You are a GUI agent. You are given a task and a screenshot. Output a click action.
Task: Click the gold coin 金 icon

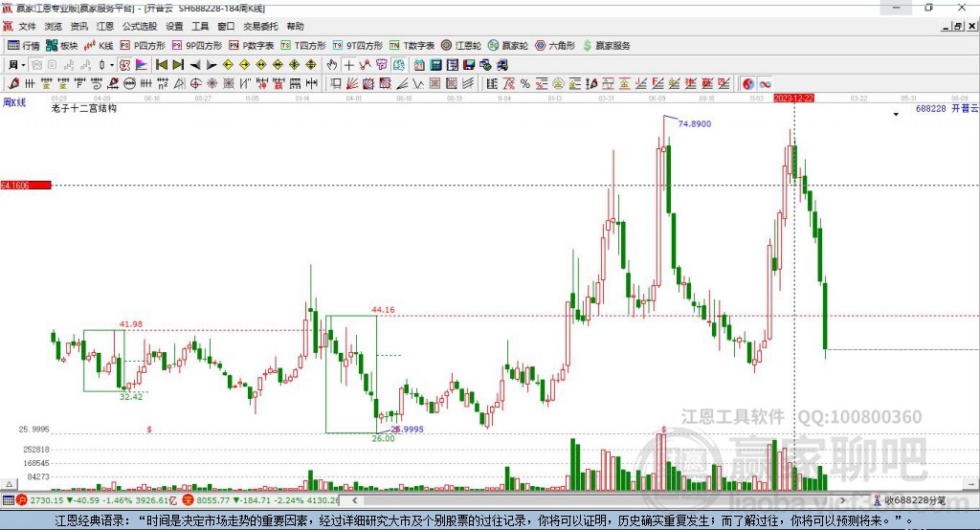tap(558, 84)
